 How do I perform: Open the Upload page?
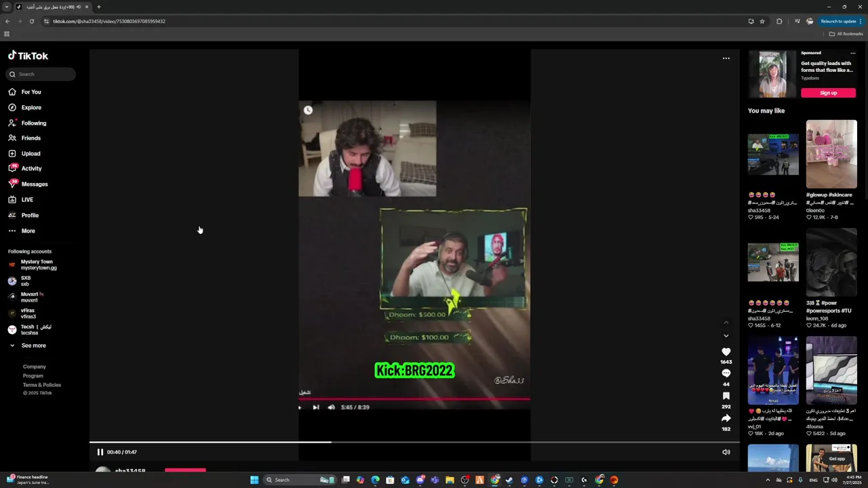[x=24, y=153]
